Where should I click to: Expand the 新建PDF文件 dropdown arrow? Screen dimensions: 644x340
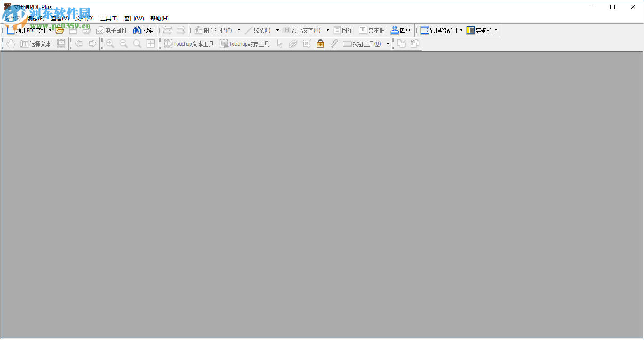tap(50, 30)
